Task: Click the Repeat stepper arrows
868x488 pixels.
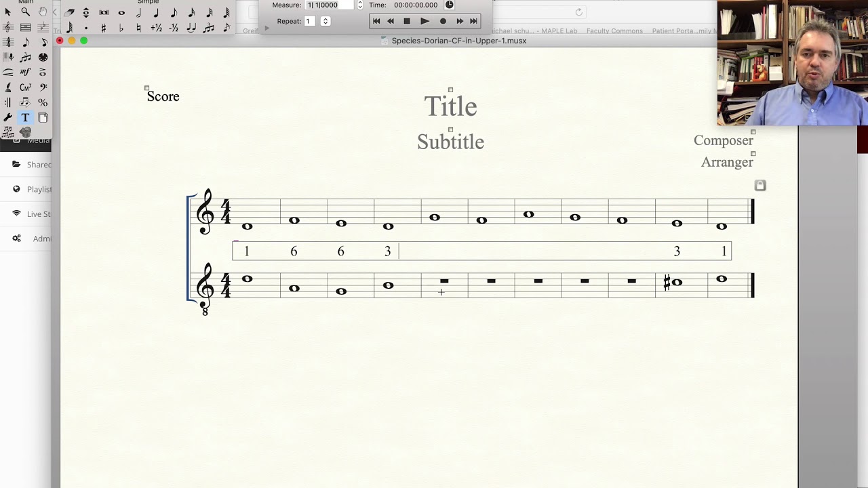Action: pyautogui.click(x=325, y=21)
